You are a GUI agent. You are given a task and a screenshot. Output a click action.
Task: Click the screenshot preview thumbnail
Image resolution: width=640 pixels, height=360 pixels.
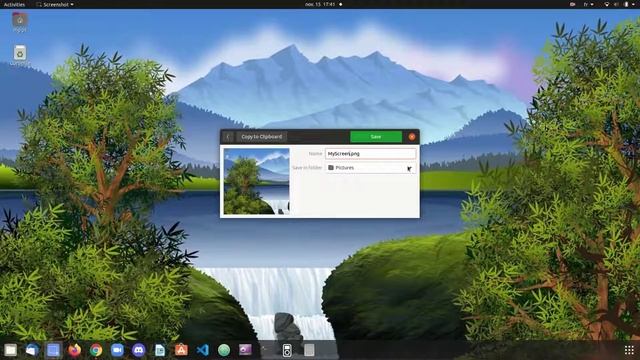click(256, 181)
